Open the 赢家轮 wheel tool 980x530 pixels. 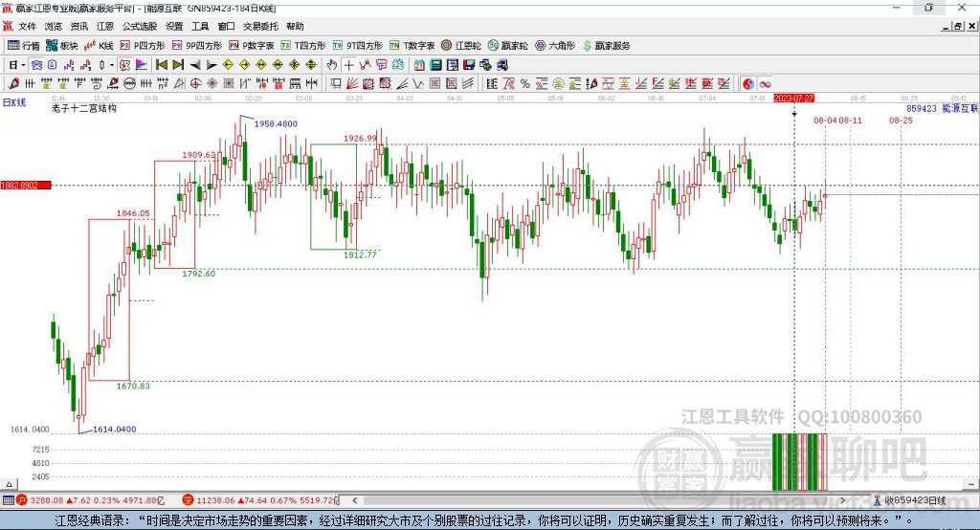tap(508, 46)
